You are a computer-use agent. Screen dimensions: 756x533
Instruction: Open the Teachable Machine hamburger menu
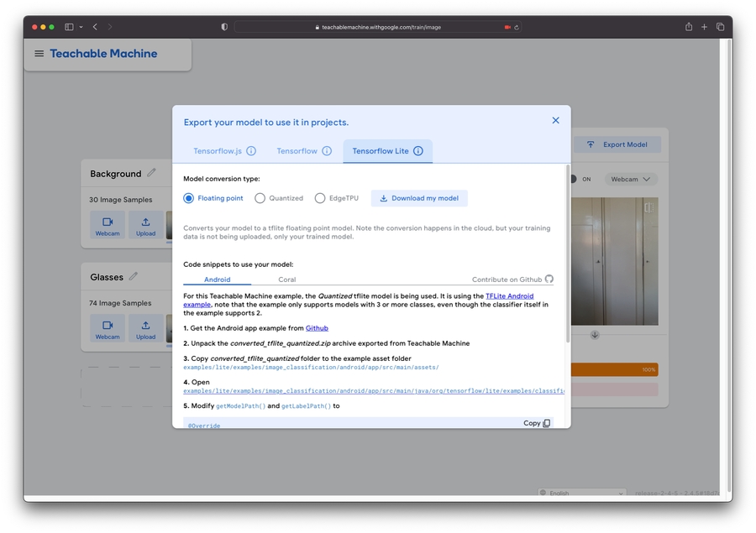click(39, 54)
